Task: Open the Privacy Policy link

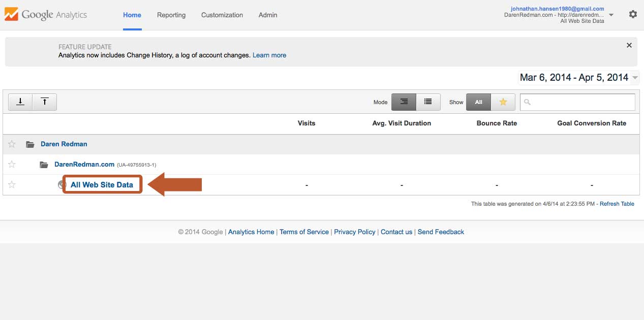Action: click(x=355, y=232)
